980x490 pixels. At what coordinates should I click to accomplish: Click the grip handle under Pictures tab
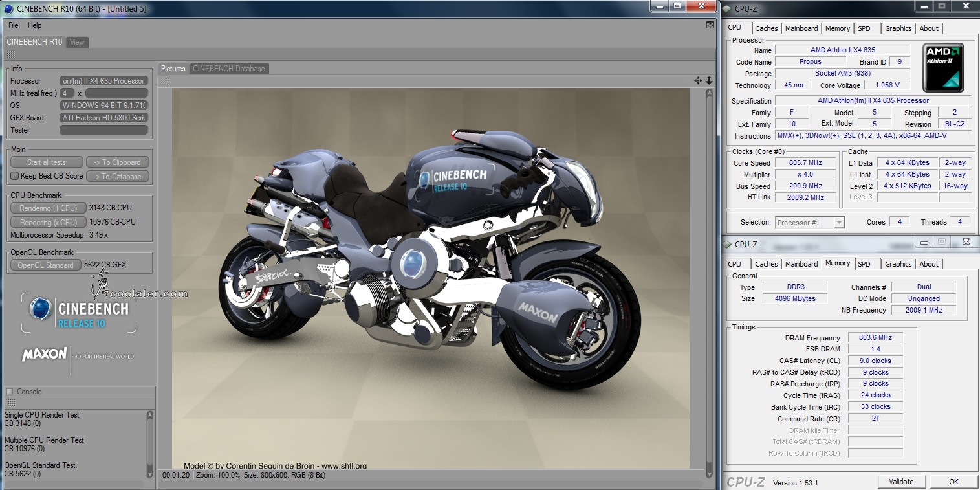tap(164, 80)
